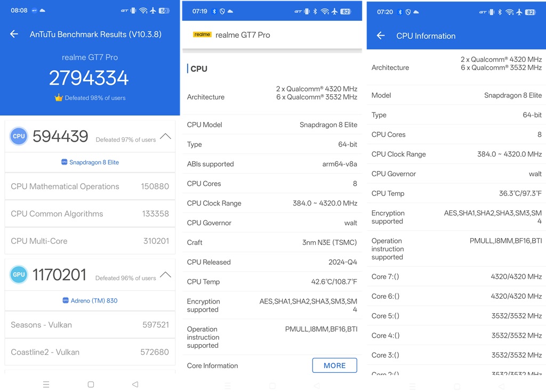Tap Type 64-bit row in middle screen
Viewport: 546px width, 392px height.
click(272, 144)
